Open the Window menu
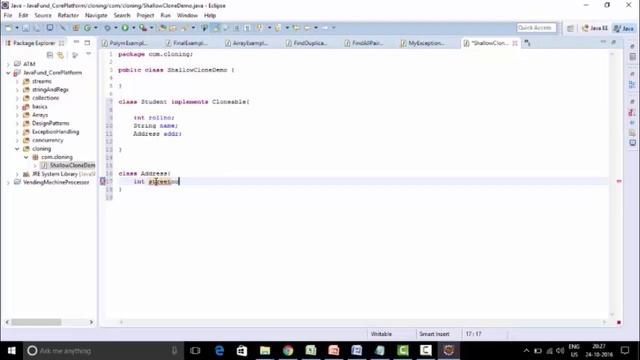This screenshot has height=360, width=640. (187, 16)
